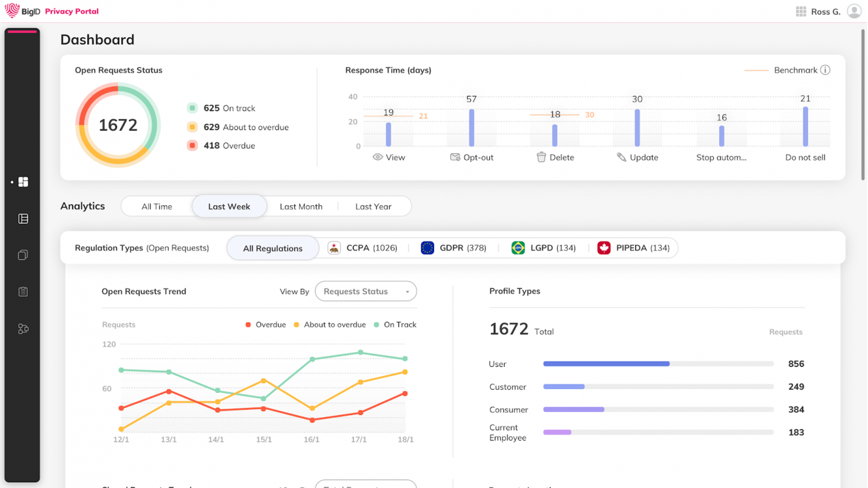
Task: Enable the All Time analytics filter
Action: coord(157,206)
